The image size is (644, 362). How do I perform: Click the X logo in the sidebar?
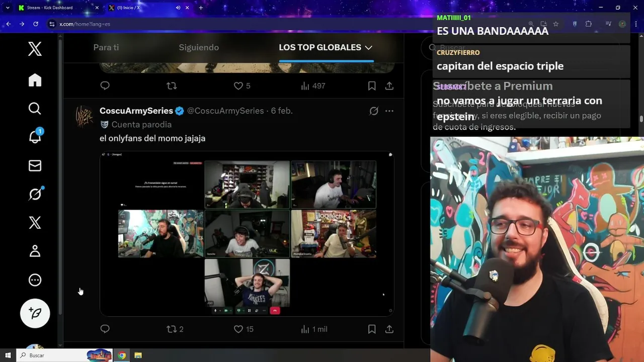[35, 49]
